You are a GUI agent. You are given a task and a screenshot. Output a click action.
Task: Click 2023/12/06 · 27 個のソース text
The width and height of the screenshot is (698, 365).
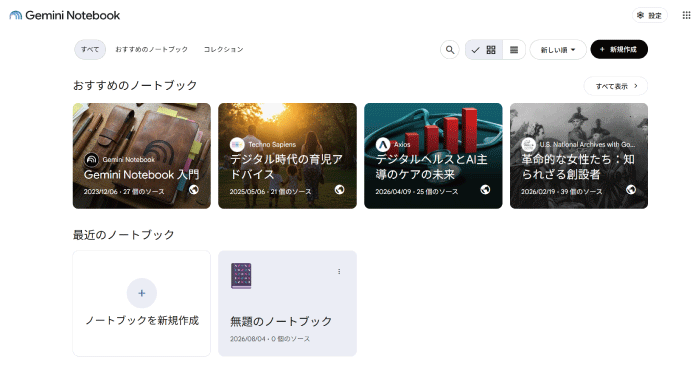(x=124, y=192)
